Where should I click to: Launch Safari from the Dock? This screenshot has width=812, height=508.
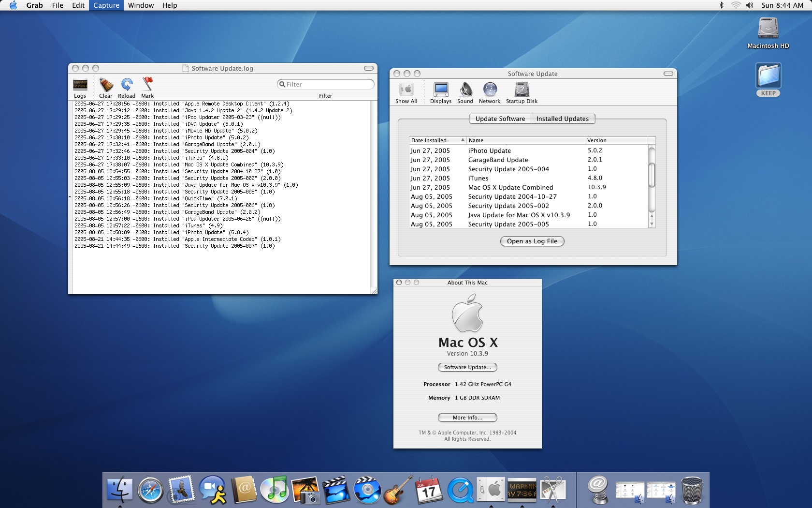pyautogui.click(x=150, y=490)
